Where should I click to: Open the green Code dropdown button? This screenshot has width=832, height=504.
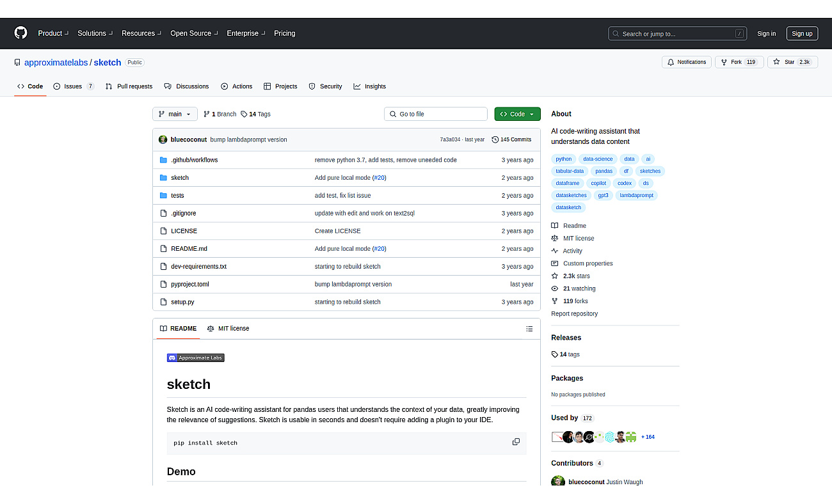517,114
